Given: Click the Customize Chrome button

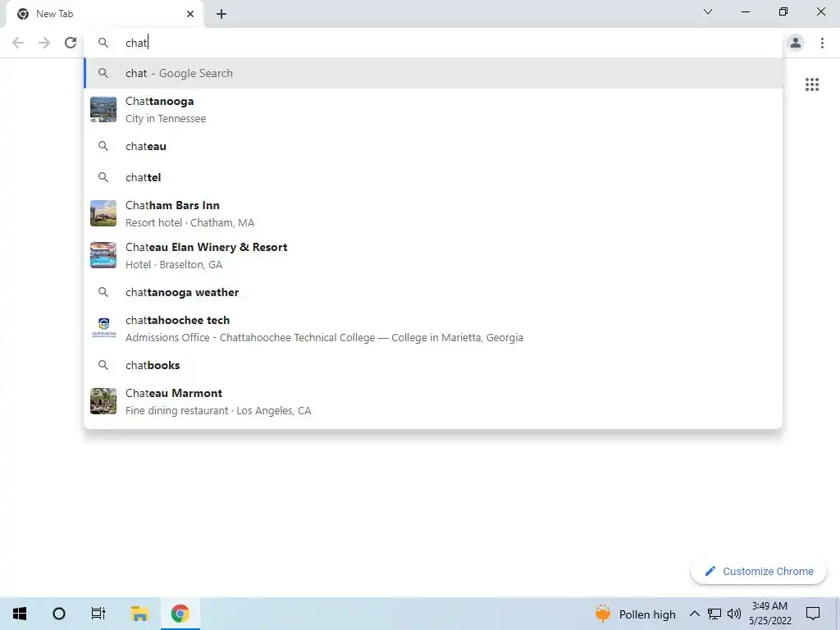Looking at the screenshot, I should [x=759, y=571].
